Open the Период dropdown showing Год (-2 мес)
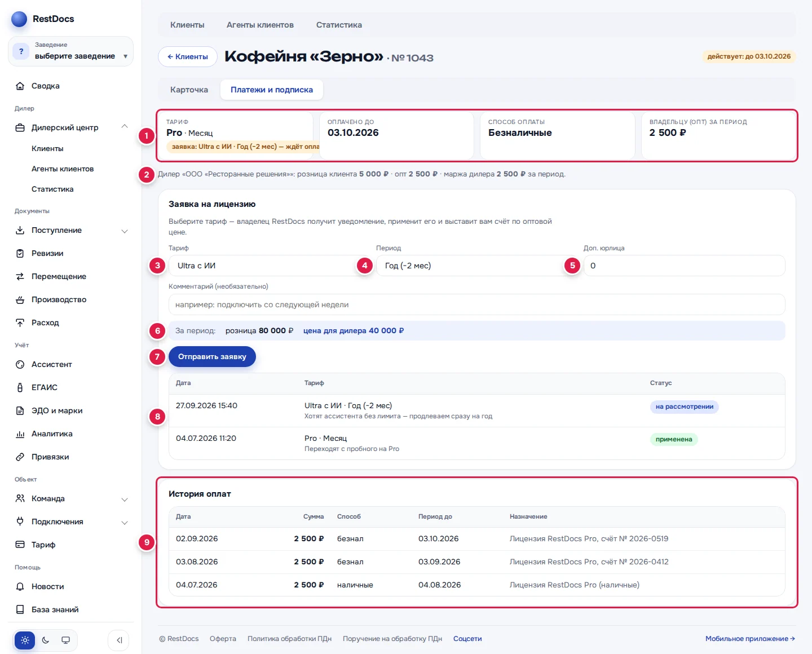The image size is (812, 654). [x=476, y=266]
